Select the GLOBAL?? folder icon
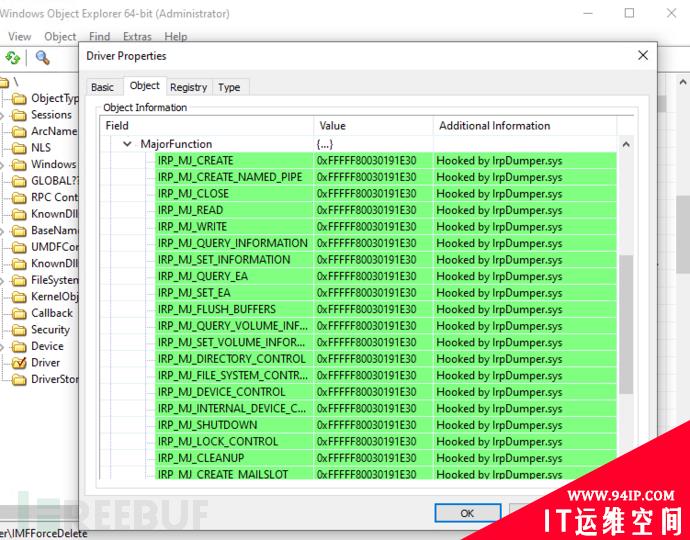This screenshot has height=540, width=690. click(x=19, y=181)
